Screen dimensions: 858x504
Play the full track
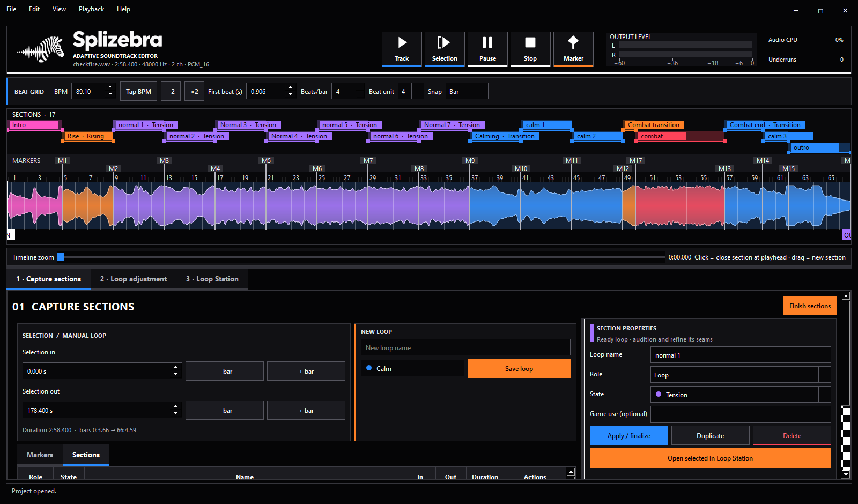tap(402, 49)
